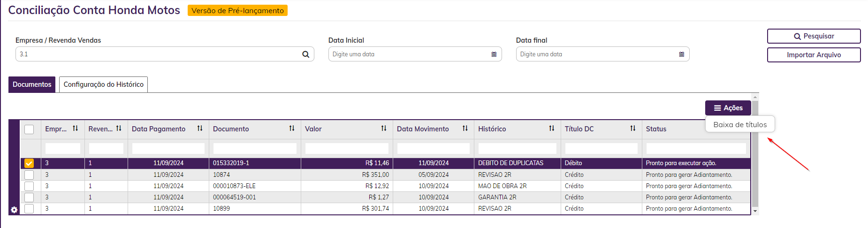Click the table's vertical scrollbar down arrow
Screen dimensions: 868x228
tap(755, 211)
